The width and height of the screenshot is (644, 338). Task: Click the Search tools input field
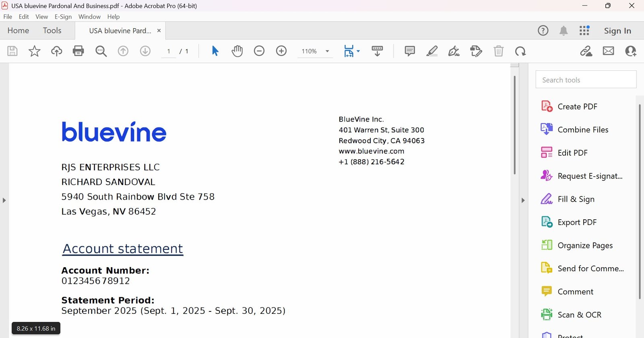tap(586, 80)
